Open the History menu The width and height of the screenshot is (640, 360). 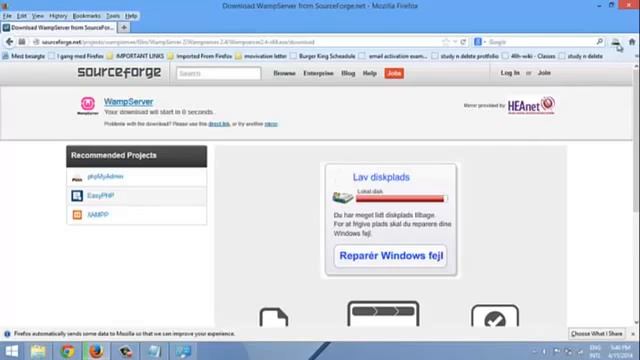[x=58, y=16]
